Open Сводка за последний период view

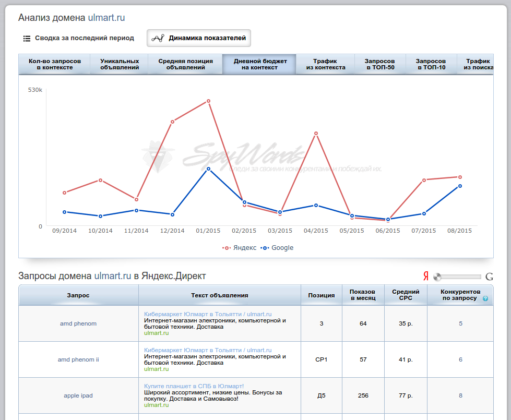click(78, 38)
